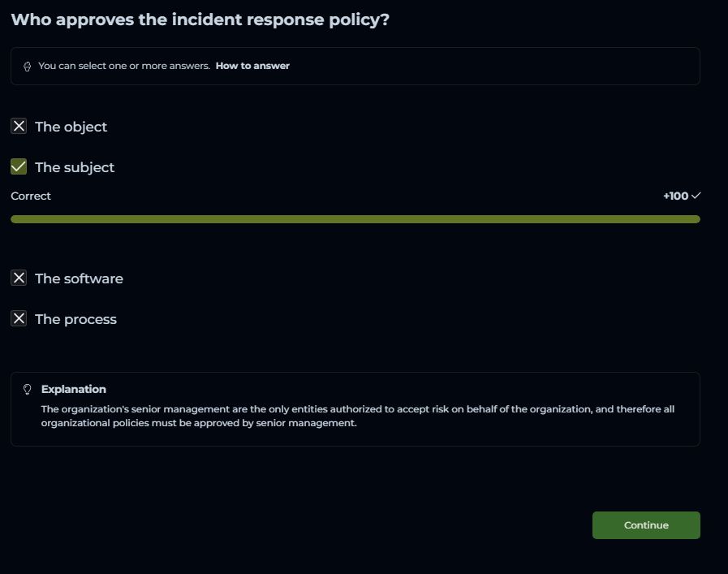
Task: Toggle the checkbox for The software
Action: (19, 278)
